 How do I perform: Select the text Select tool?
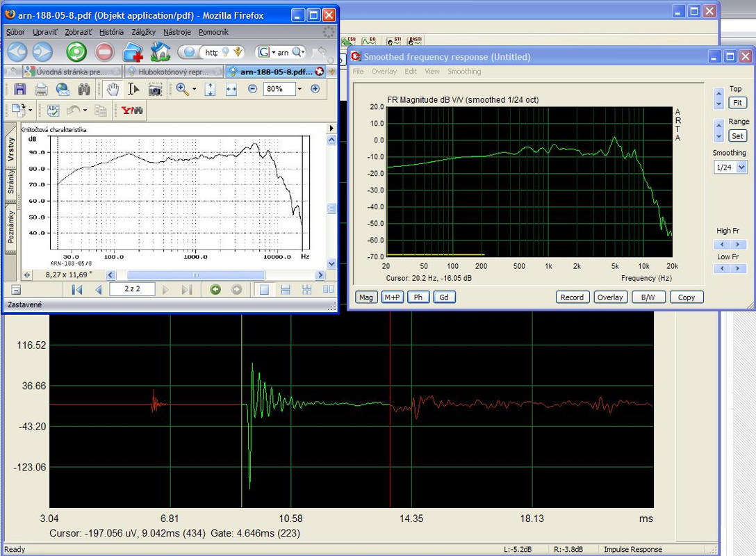coord(133,89)
